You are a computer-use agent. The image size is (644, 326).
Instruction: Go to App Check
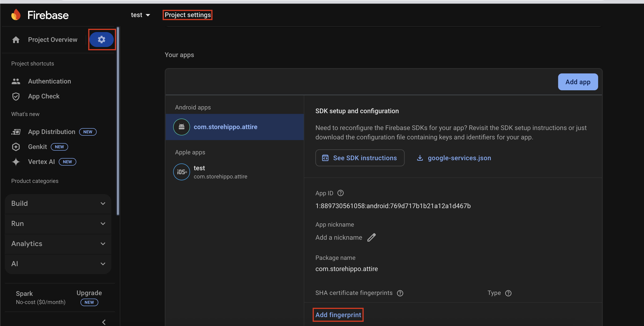click(x=44, y=96)
